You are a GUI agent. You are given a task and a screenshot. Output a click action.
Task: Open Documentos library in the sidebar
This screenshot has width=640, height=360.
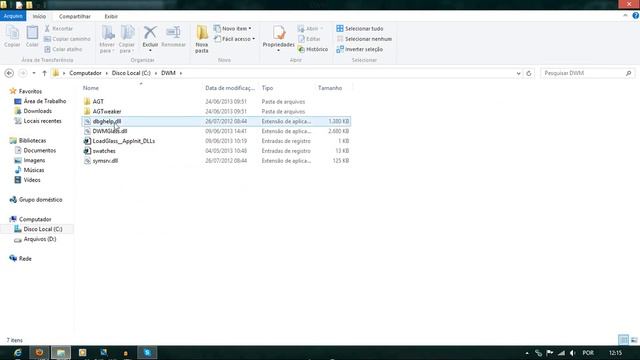(40, 150)
